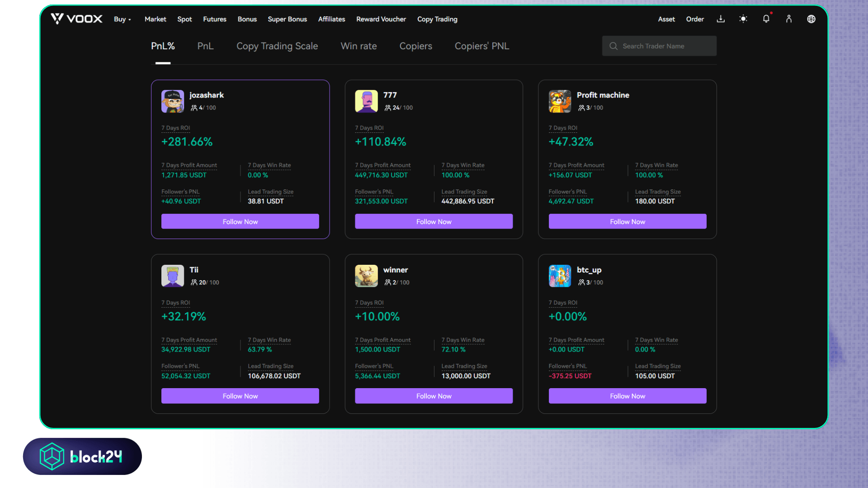The image size is (868, 488).
Task: Click the 13,000.00 USDT trading size
Action: tap(466, 376)
